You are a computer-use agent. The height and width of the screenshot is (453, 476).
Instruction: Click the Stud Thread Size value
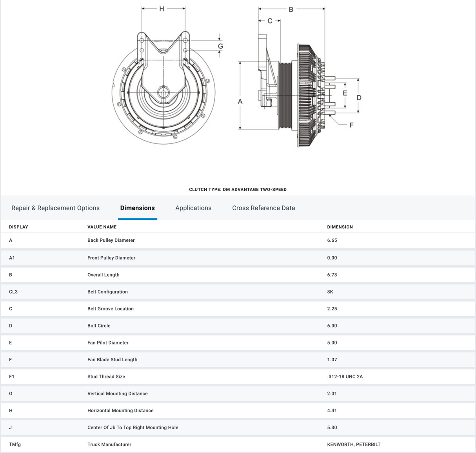tap(345, 377)
